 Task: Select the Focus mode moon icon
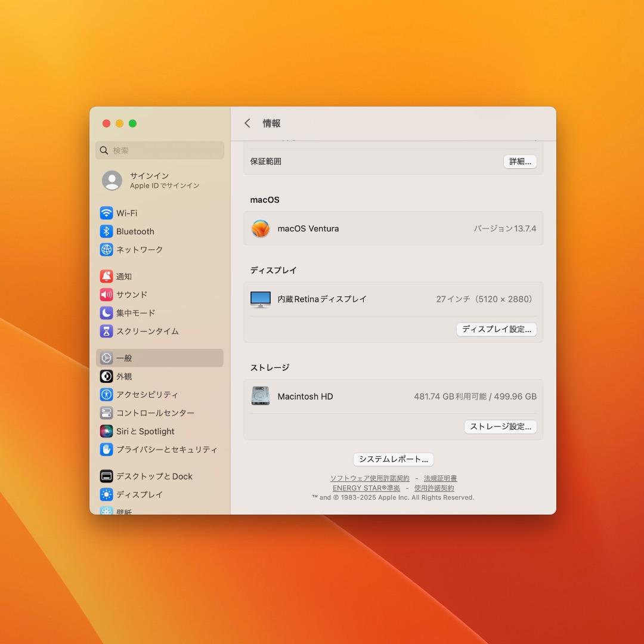pos(106,313)
